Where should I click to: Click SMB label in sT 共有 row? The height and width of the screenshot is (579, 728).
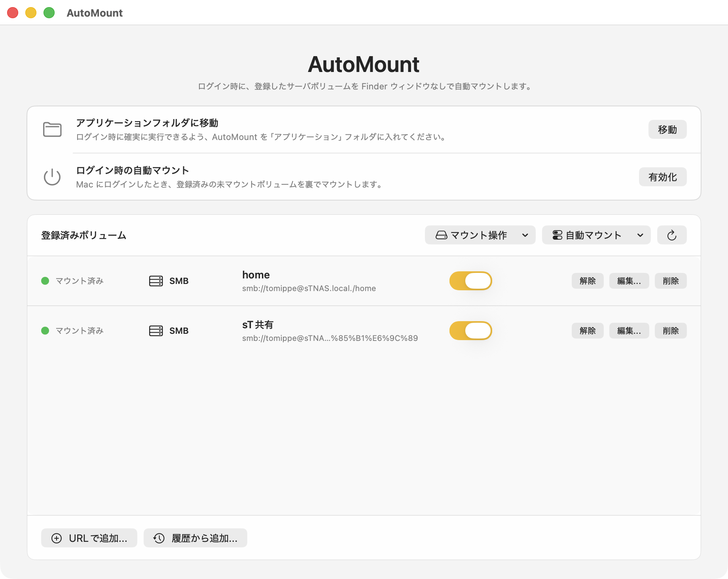[x=179, y=331]
